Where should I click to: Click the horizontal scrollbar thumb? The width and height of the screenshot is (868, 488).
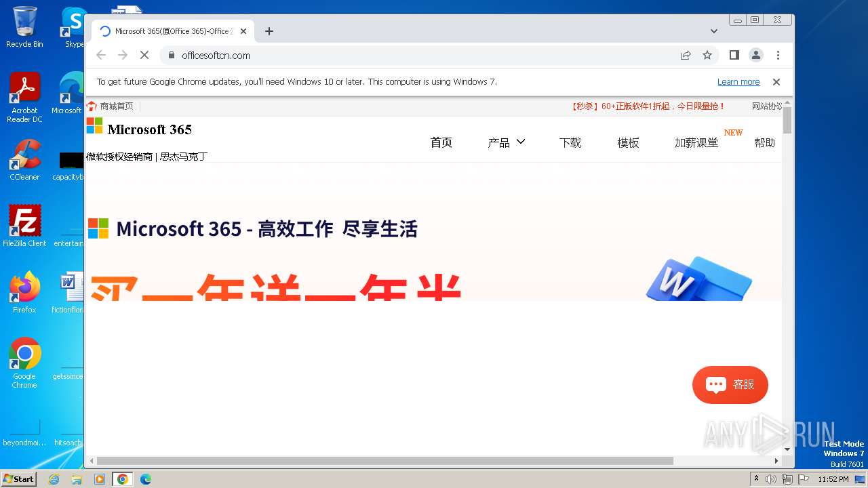(x=384, y=461)
